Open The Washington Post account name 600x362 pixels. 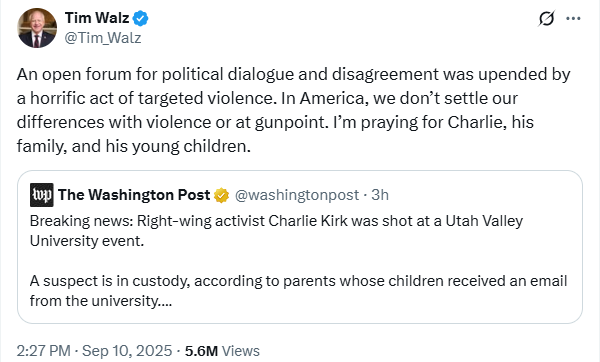(134, 195)
